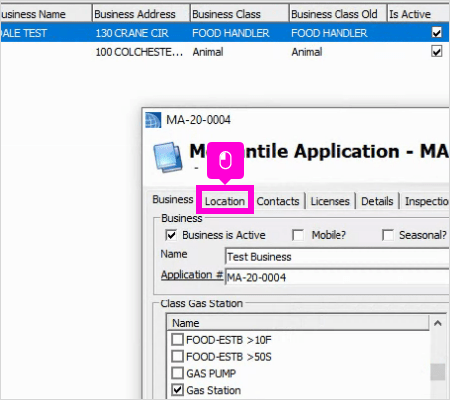Click the class list scroll up arrow
The height and width of the screenshot is (400, 450).
click(x=438, y=323)
